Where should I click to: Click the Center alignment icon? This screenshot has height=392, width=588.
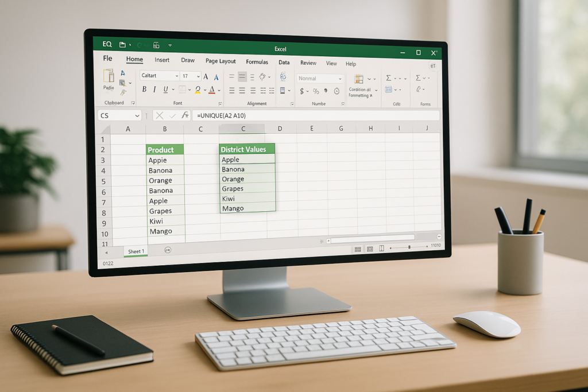point(242,90)
